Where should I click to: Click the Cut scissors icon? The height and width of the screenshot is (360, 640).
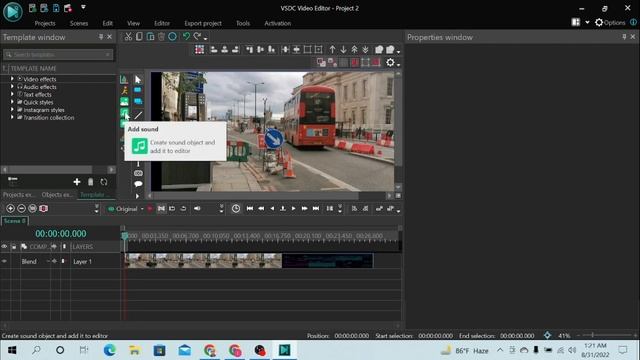point(128,37)
